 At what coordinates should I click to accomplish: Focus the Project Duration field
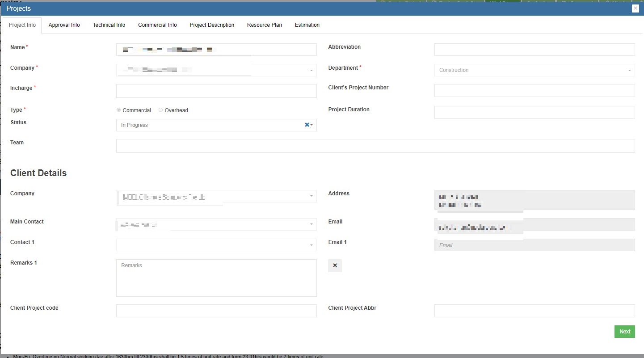pos(534,113)
